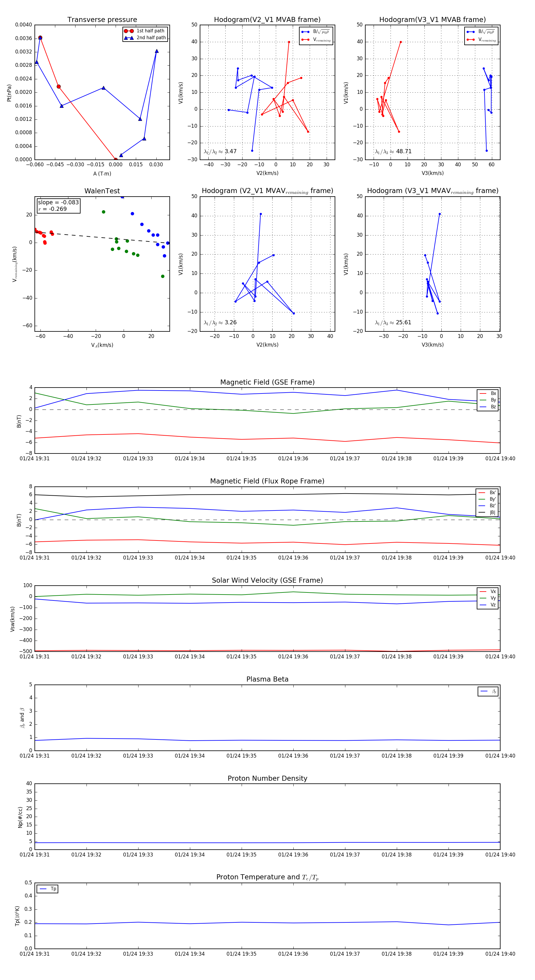Select the Vz legend entry
Screen dimensions: 535x980
(x=488, y=605)
